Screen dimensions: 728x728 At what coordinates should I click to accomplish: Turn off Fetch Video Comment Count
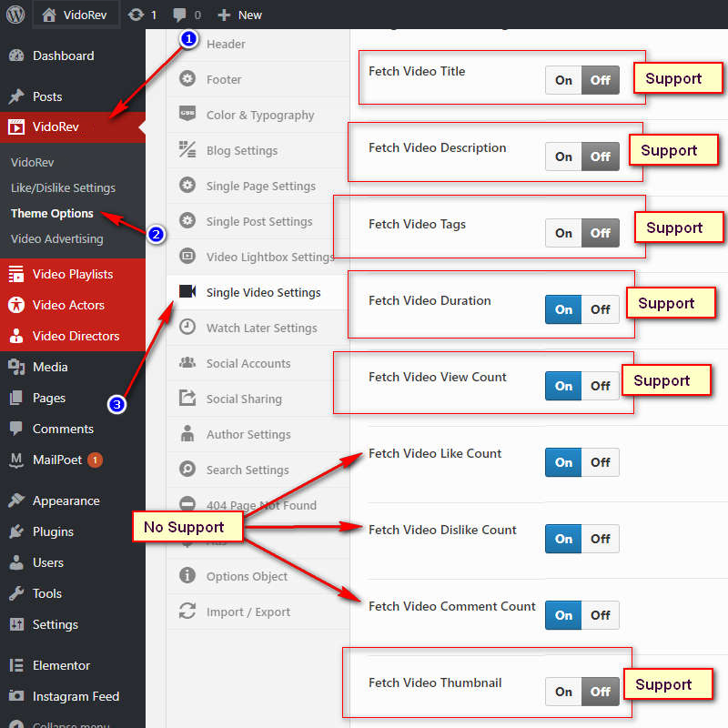[x=600, y=615]
